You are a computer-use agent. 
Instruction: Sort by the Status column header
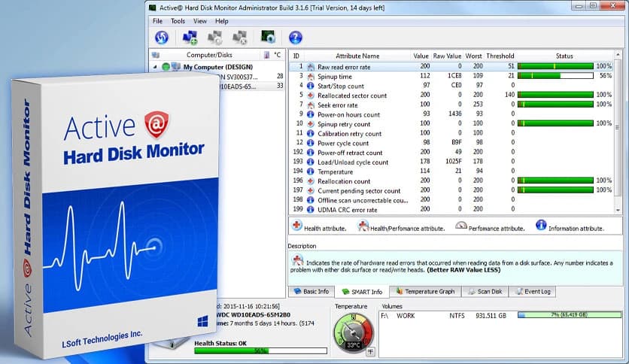[x=564, y=56]
